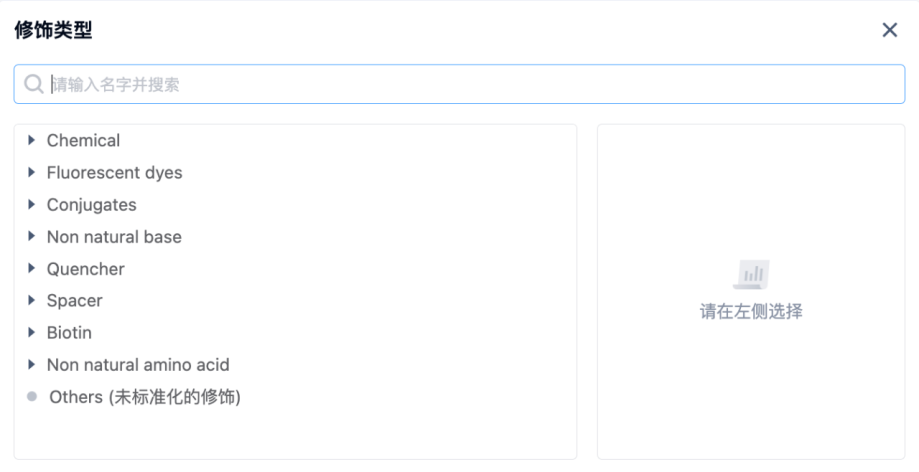Expand the Conjugates tree arrow
Viewport: 919px width, 472px height.
32,205
